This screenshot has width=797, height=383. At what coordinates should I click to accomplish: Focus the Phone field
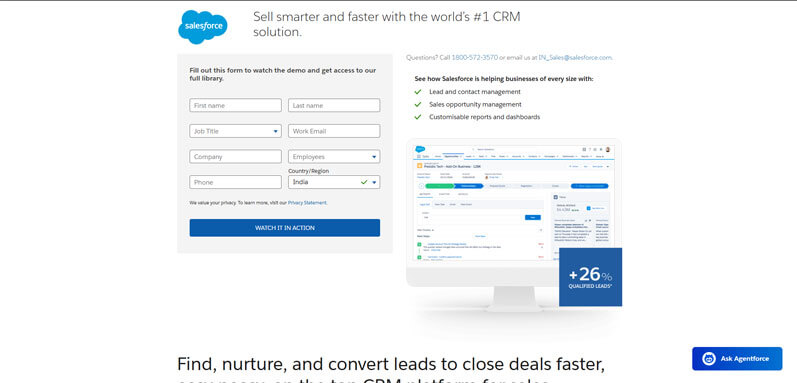pyautogui.click(x=235, y=182)
